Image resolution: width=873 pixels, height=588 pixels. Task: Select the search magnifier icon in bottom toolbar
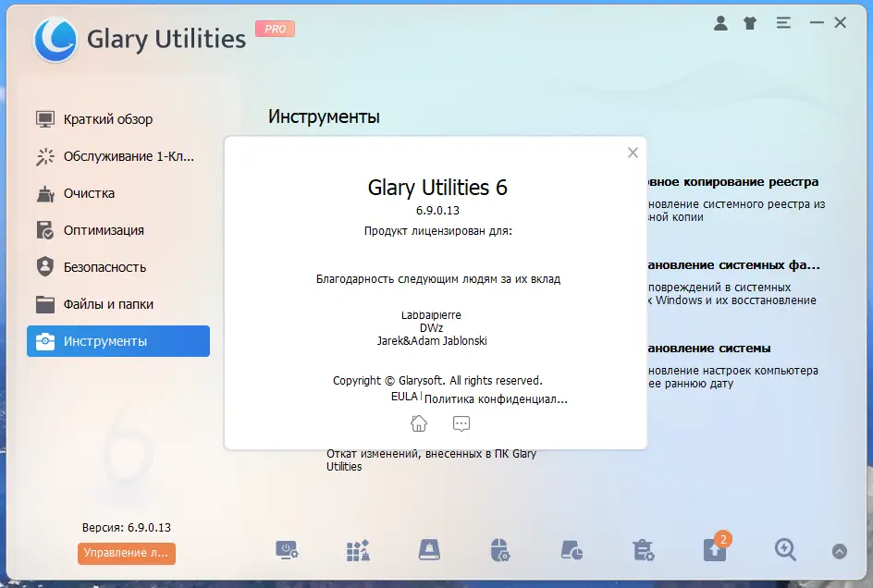[784, 550]
